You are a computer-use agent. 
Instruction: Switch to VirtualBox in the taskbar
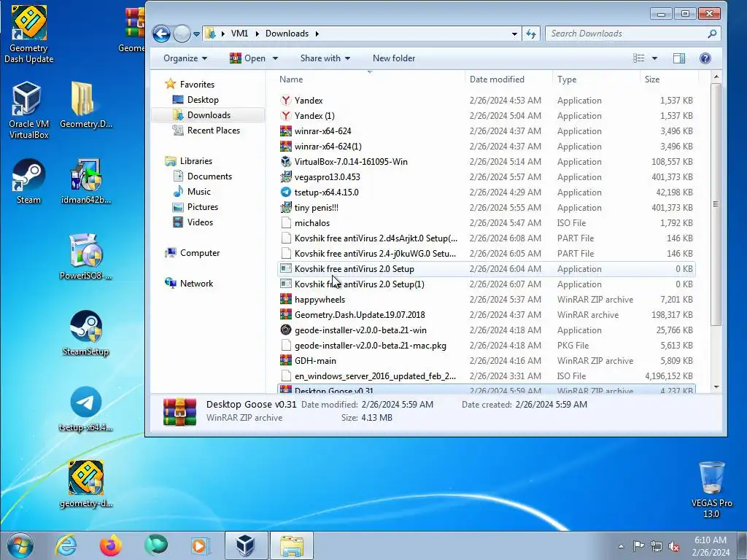click(246, 545)
